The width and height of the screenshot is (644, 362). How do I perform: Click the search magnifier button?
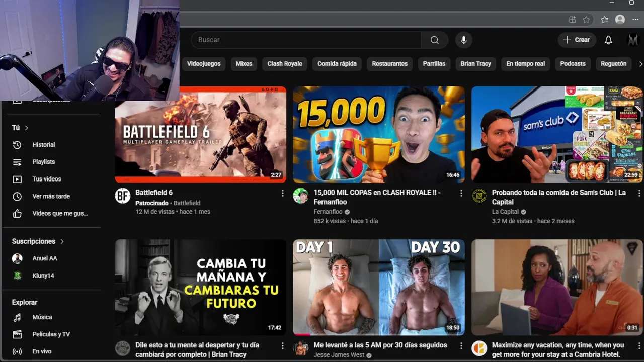(435, 40)
